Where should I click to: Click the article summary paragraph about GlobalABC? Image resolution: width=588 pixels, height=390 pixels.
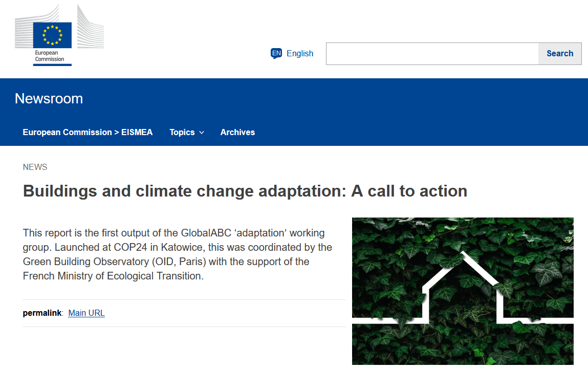pos(178,254)
